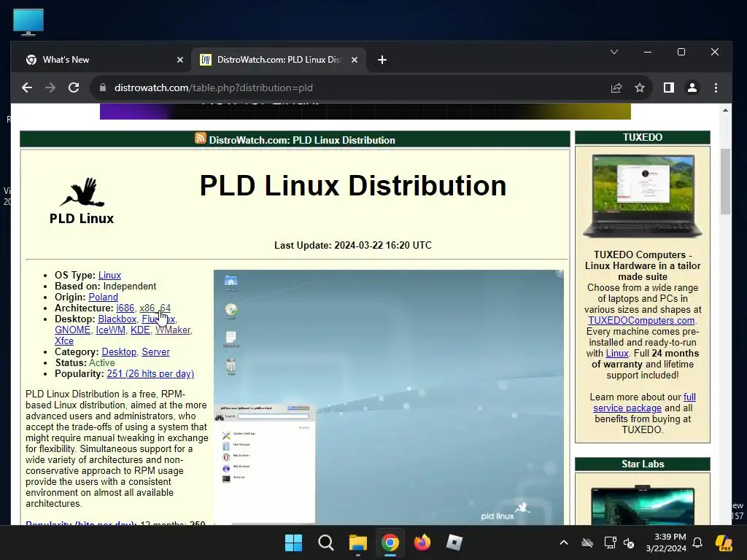Open the Blackbox desktop link

[x=117, y=319]
